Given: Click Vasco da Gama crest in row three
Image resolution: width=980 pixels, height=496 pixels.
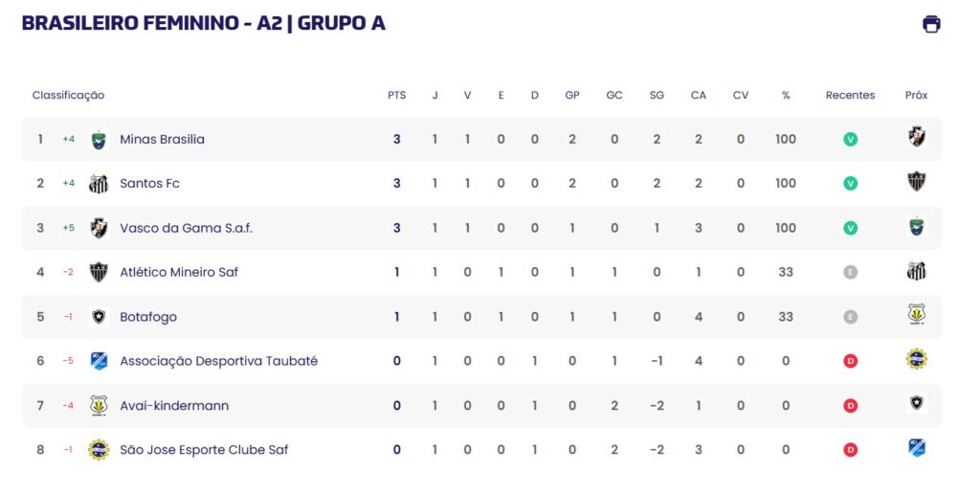Looking at the screenshot, I should pyautogui.click(x=99, y=228).
